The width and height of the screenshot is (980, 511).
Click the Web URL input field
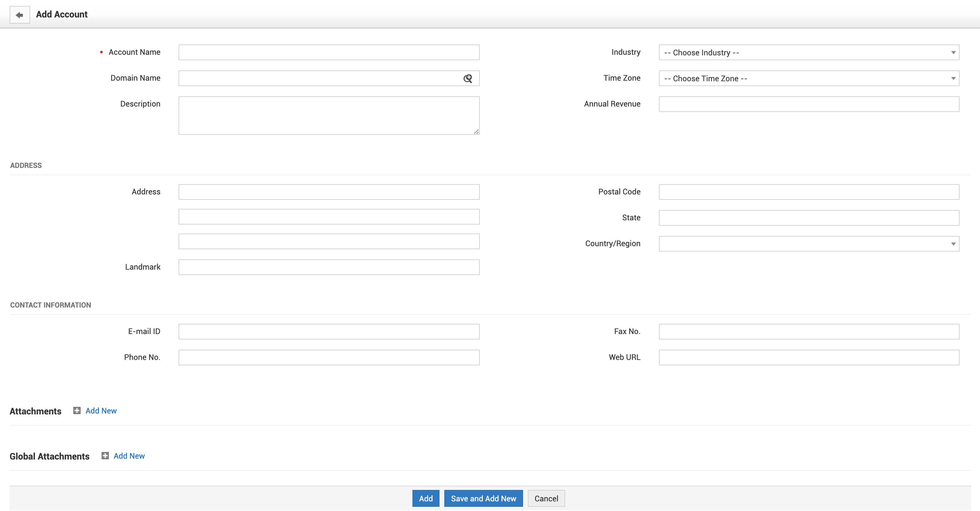pos(808,357)
